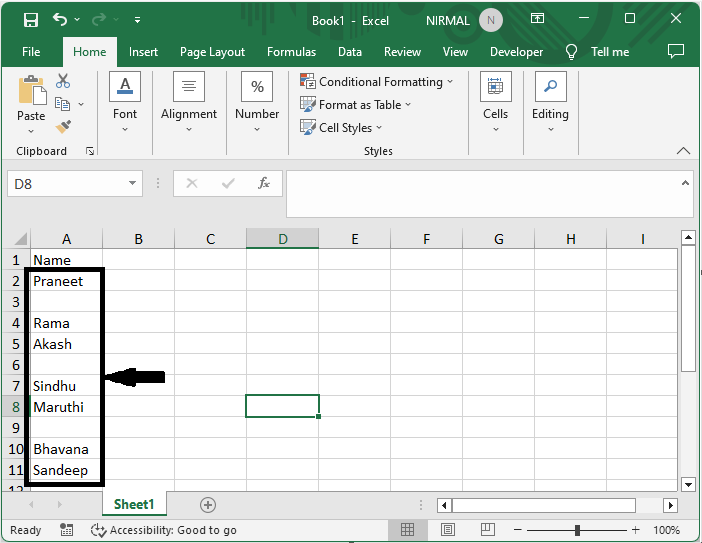Click the horizontal scrollbar left arrow
The height and width of the screenshot is (543, 702).
click(x=444, y=505)
